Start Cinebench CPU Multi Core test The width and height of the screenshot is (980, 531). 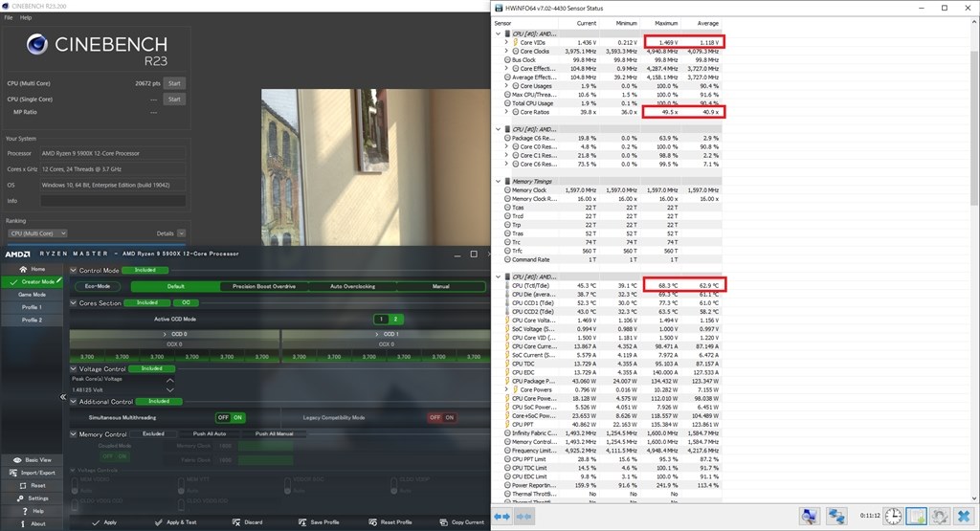[174, 83]
